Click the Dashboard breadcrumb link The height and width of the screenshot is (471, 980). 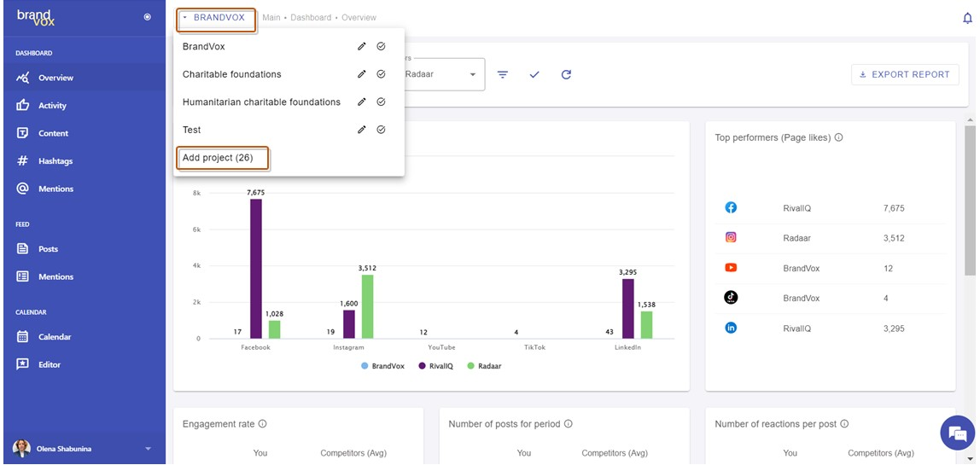pos(311,17)
